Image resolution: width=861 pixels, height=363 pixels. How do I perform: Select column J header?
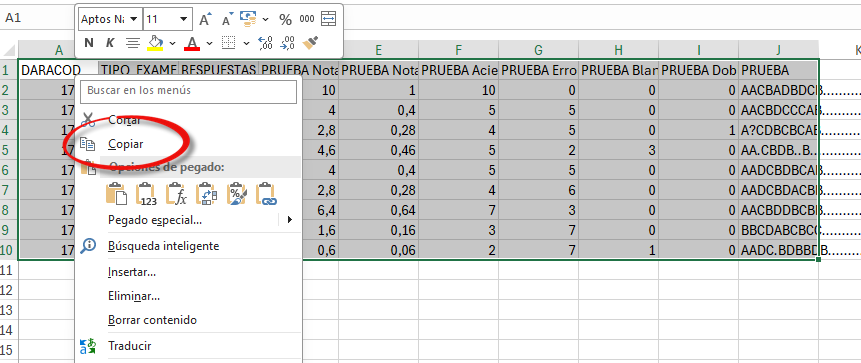[x=779, y=50]
